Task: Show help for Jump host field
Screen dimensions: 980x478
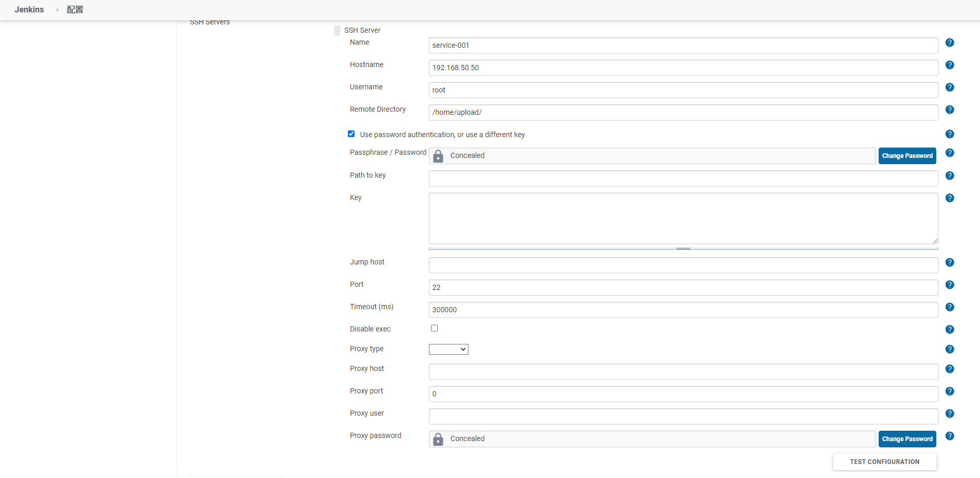Action: point(949,262)
